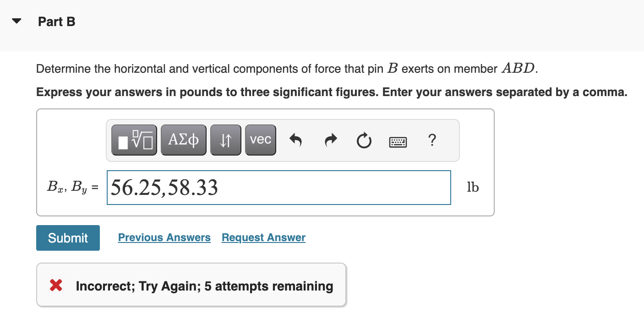
Task: Click the Request Answer link
Action: pyautogui.click(x=263, y=237)
